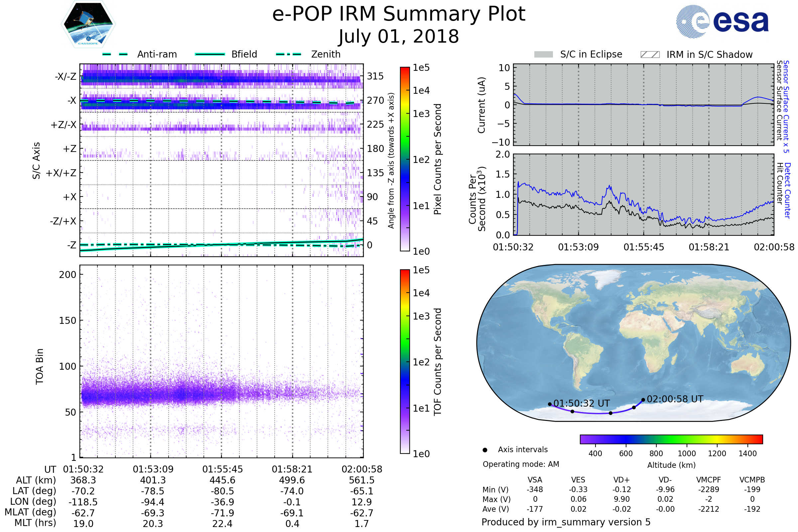Click the Detect Counter blue axis label
Screen dimensions: 798x532
coord(788,190)
